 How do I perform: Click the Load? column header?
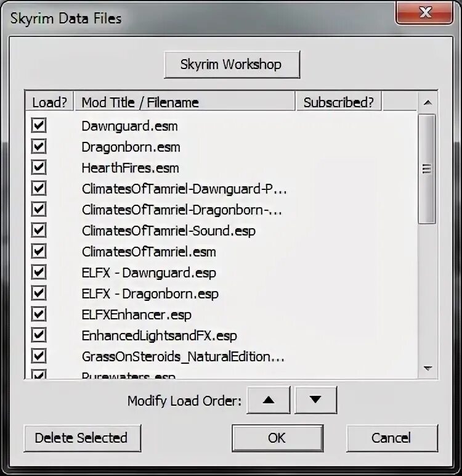49,101
